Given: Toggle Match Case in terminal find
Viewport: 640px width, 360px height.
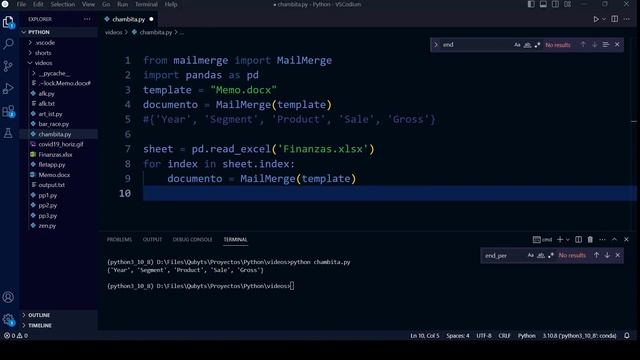Looking at the screenshot, I should coord(531,256).
